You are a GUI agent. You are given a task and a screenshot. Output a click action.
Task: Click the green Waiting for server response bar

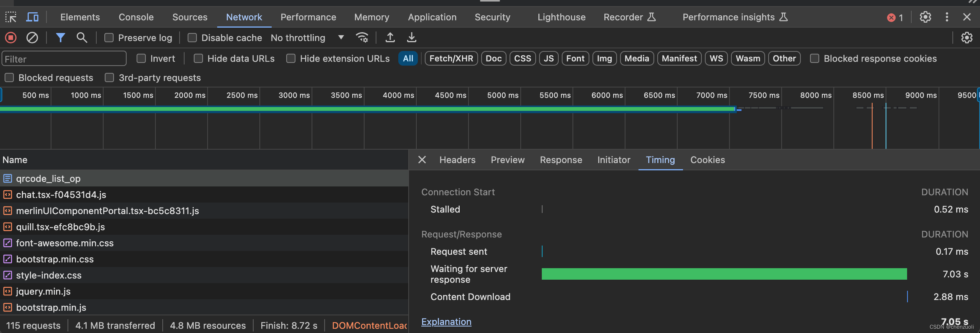724,274
